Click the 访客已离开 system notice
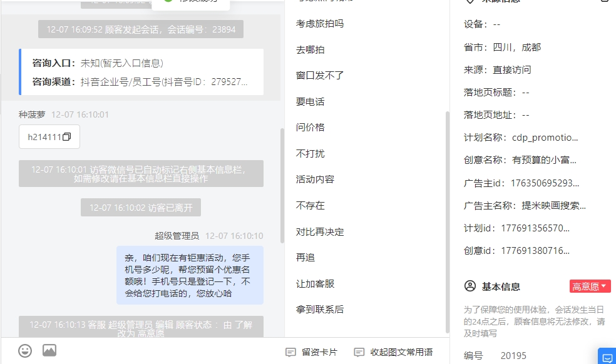Screen dimensions: 616x364 141,207
